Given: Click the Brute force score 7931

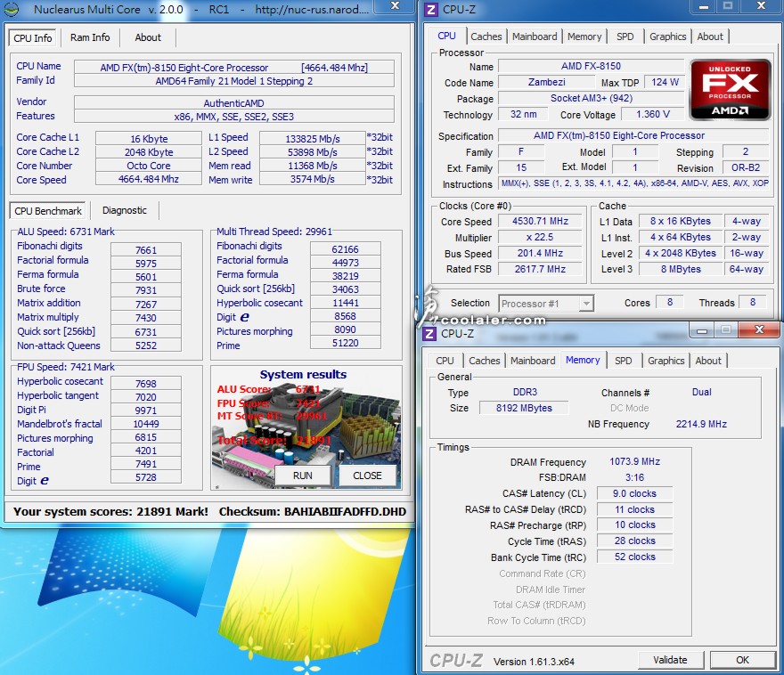Looking at the screenshot, I should pyautogui.click(x=146, y=290).
